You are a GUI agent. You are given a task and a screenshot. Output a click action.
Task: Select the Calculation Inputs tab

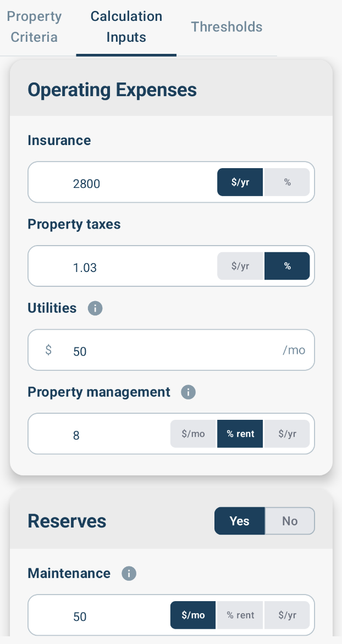click(x=126, y=27)
